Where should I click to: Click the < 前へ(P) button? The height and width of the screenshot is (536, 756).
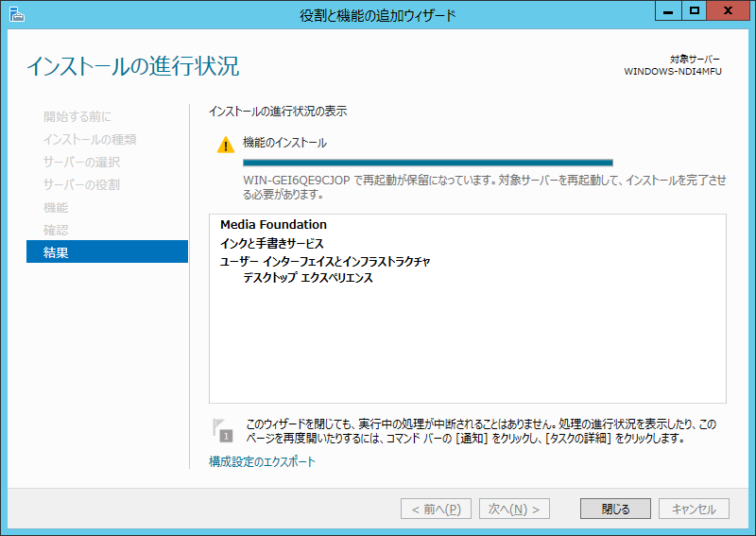pyautogui.click(x=436, y=509)
